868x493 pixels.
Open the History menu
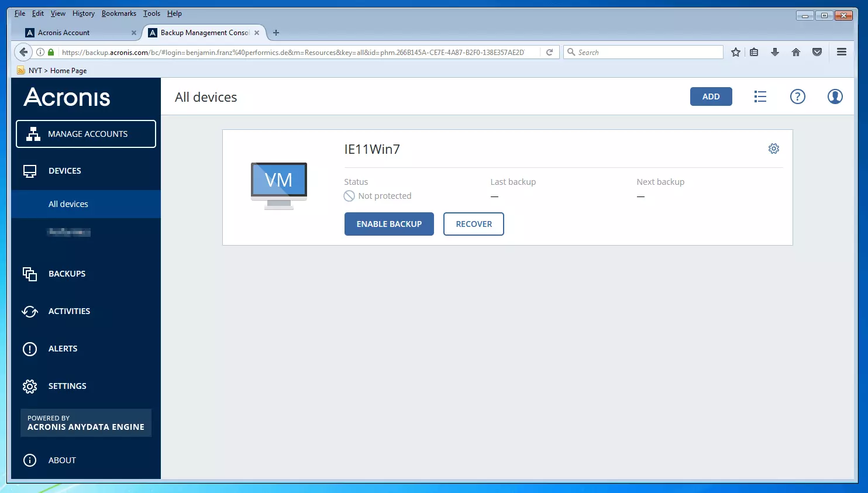coord(84,13)
